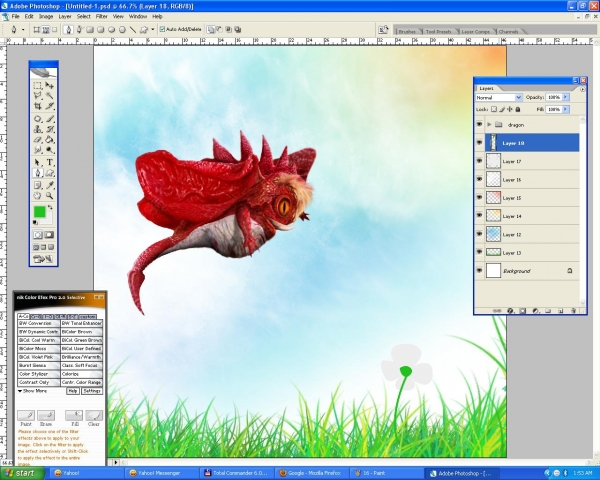Select the Slice tool
The image size is (600, 480).
(50, 106)
